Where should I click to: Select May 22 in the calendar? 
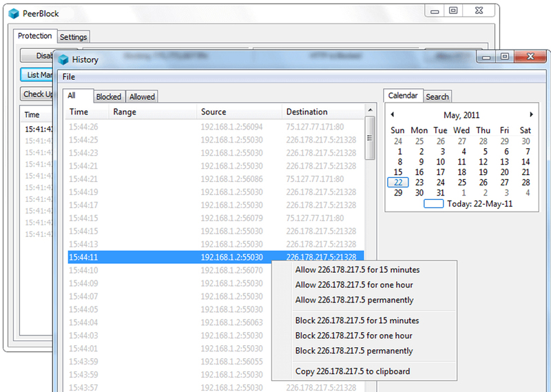pyautogui.click(x=398, y=183)
